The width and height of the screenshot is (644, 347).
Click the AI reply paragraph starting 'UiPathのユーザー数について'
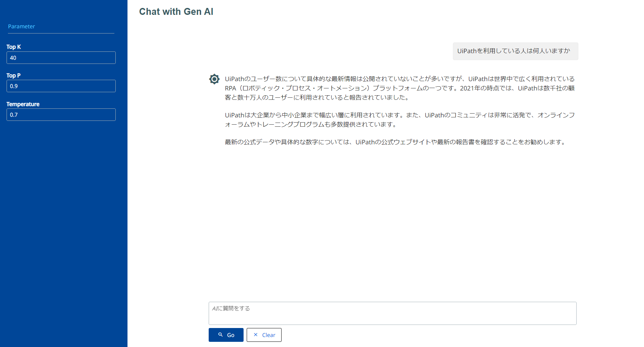tap(400, 88)
